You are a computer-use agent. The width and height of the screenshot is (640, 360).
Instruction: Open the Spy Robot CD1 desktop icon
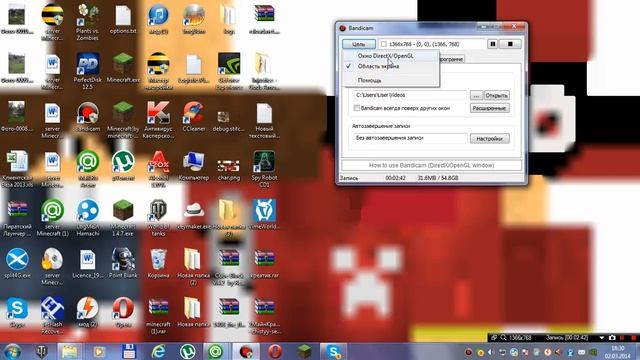264,169
